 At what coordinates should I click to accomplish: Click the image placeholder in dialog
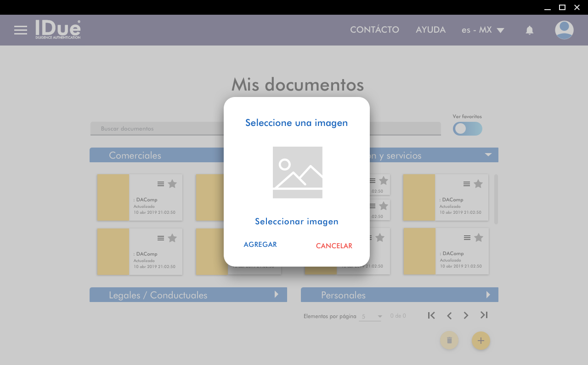click(297, 172)
